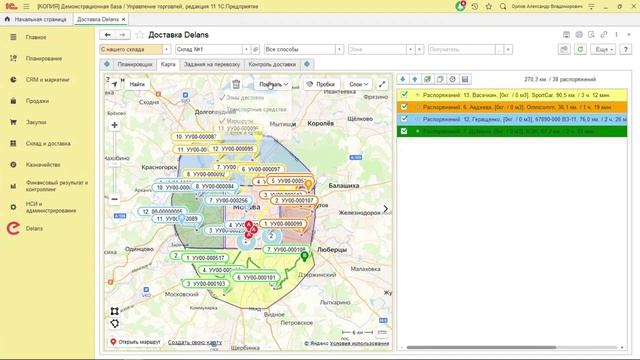Switch to the Планировщик tab

coord(135,64)
